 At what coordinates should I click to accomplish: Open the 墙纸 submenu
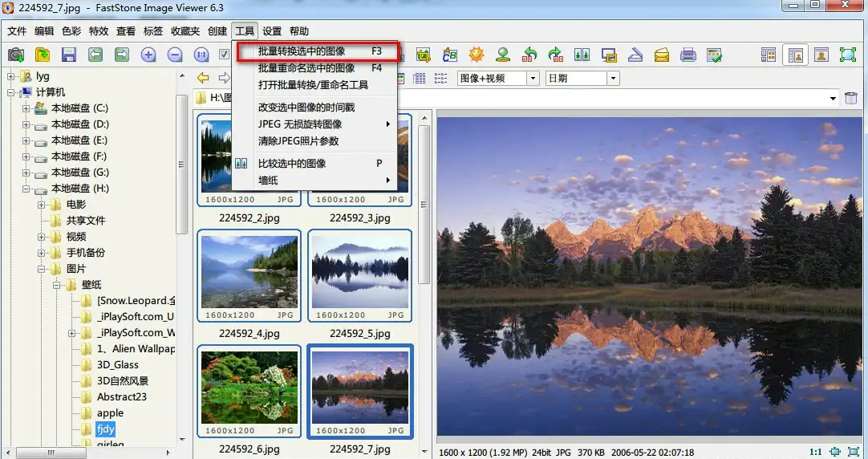(x=314, y=180)
